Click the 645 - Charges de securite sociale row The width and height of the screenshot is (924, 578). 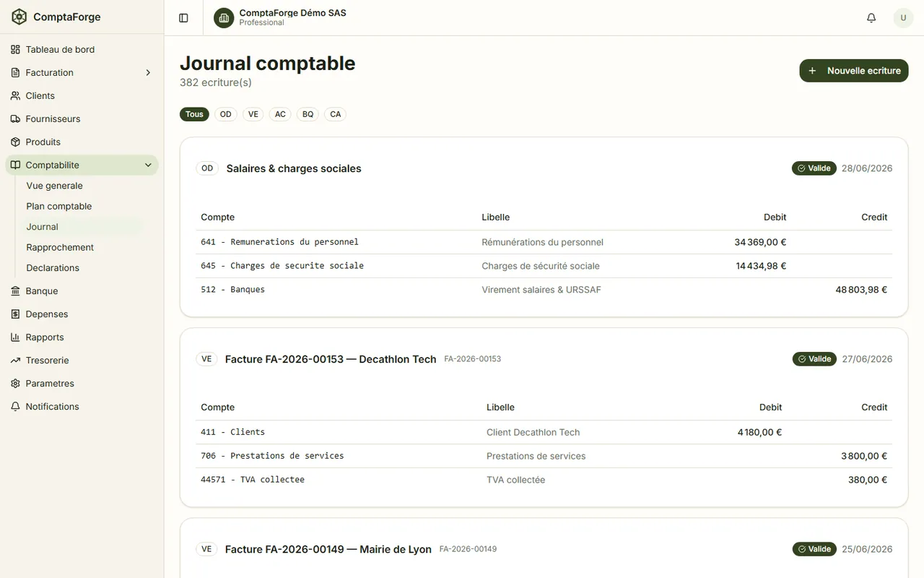point(544,266)
